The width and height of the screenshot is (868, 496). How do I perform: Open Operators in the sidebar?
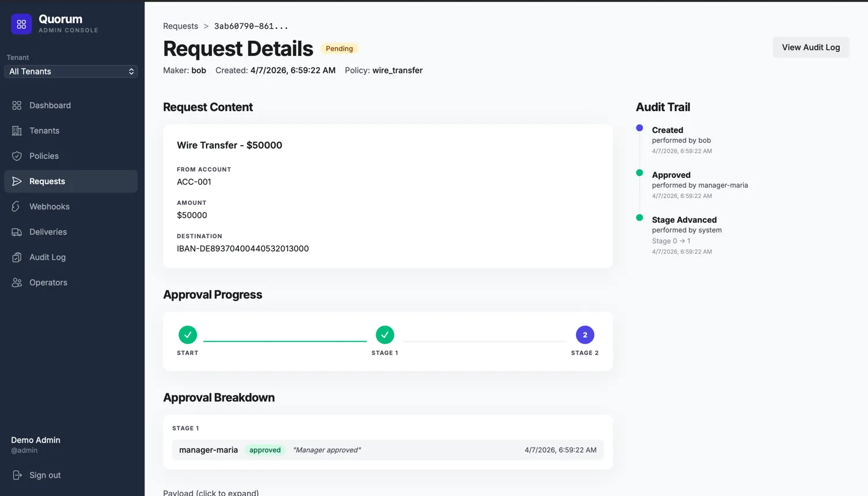click(x=71, y=283)
